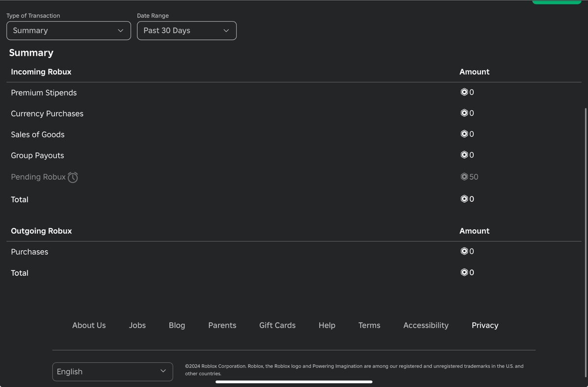
Task: Click the Pending Robux clock icon
Action: click(73, 177)
